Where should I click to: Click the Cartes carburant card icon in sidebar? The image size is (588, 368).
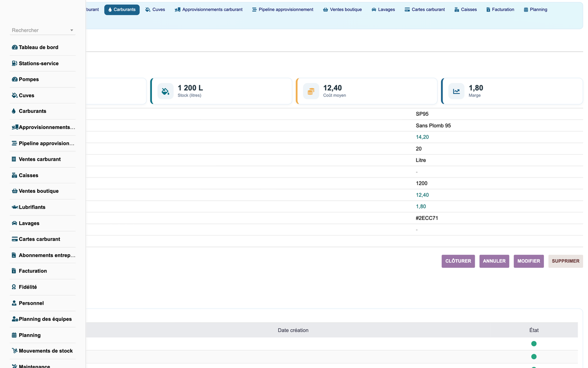[15, 239]
